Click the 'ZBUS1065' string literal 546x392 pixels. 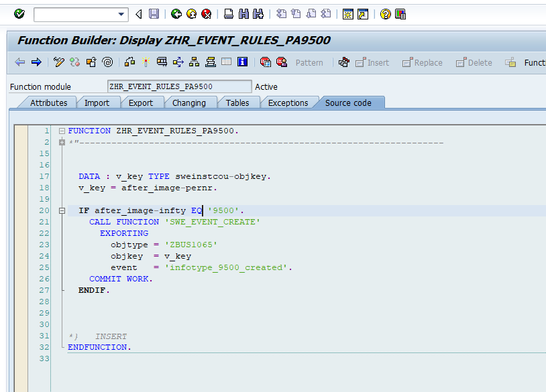tap(190, 245)
